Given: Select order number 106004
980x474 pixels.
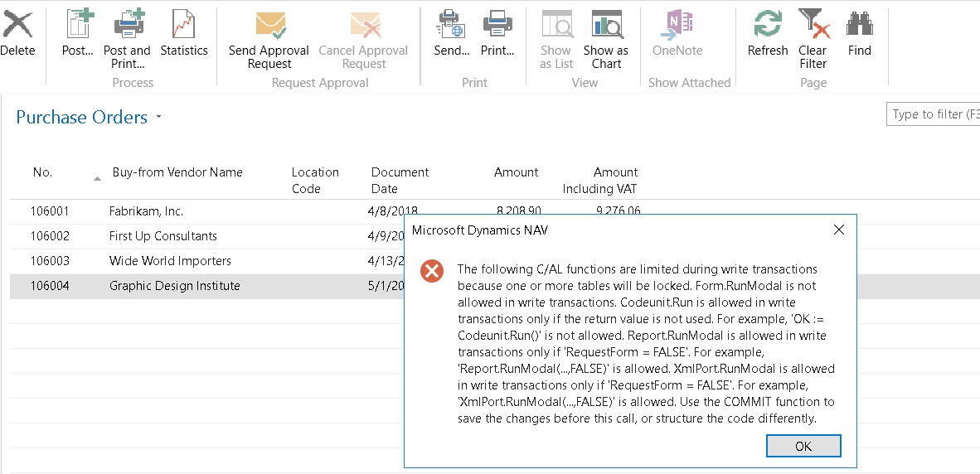Looking at the screenshot, I should [50, 286].
